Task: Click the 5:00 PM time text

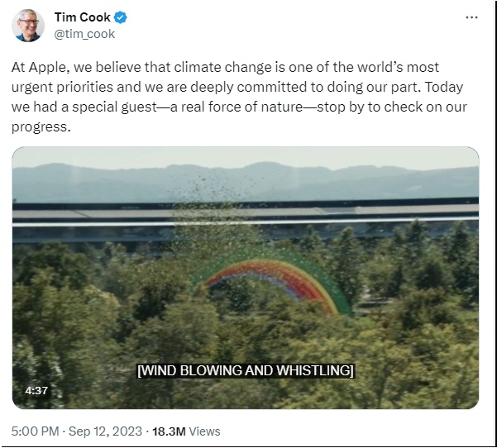Action: tap(35, 431)
